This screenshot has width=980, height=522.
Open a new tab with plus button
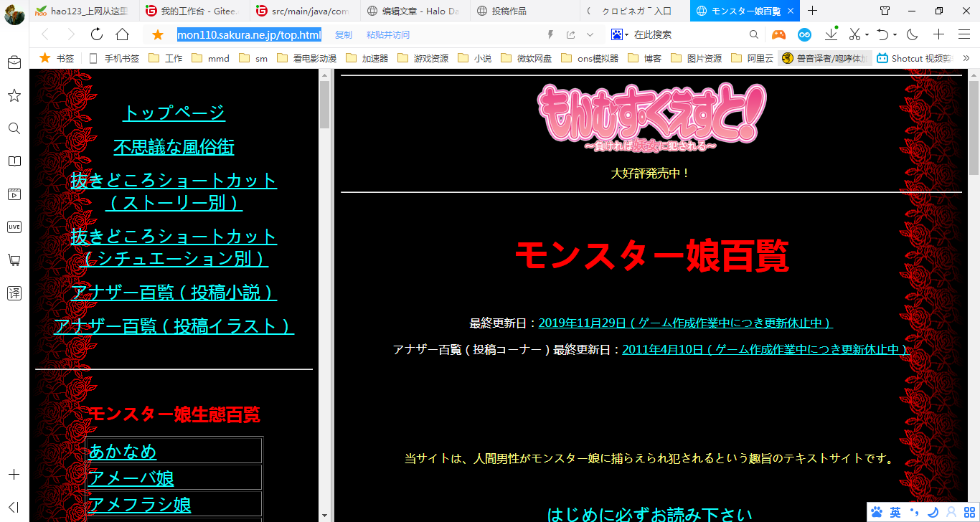coord(812,11)
